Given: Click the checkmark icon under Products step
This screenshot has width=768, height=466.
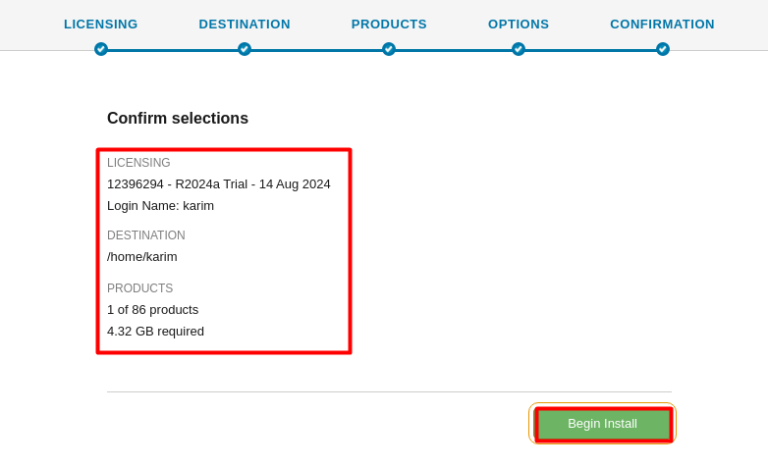Looking at the screenshot, I should [x=389, y=49].
